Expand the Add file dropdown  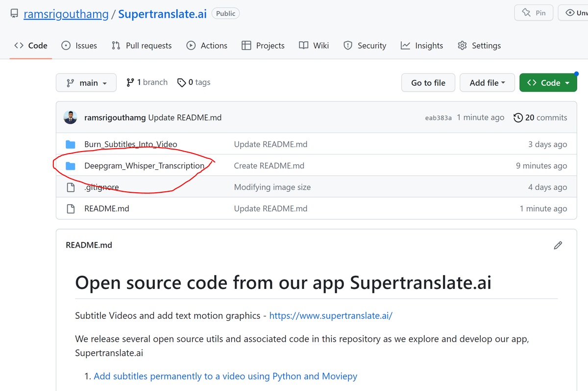[x=487, y=83]
